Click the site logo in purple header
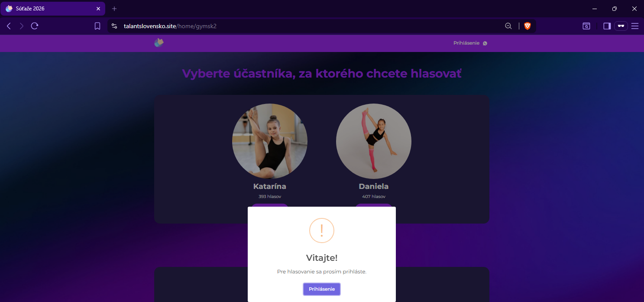Screen dimensions: 644x302 159,42
